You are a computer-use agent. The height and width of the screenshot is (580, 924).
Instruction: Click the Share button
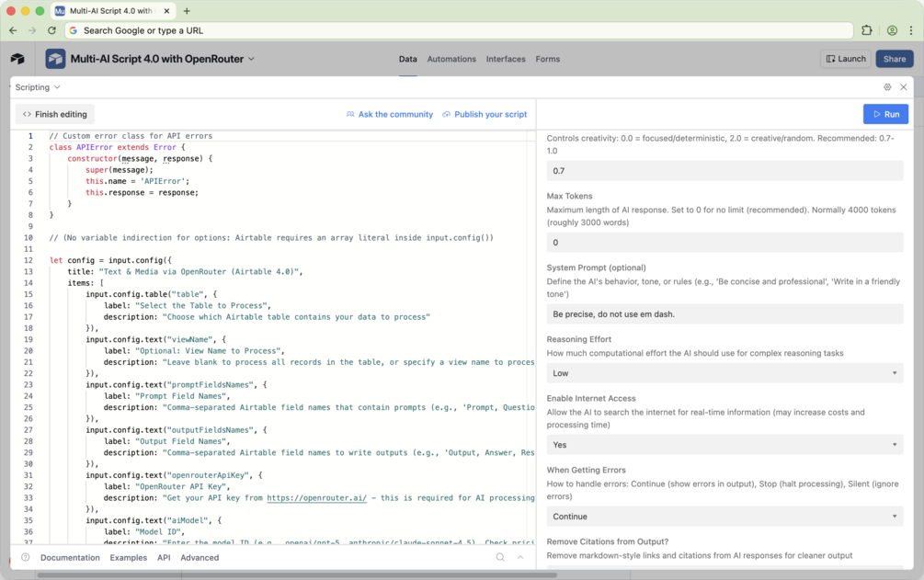[894, 59]
